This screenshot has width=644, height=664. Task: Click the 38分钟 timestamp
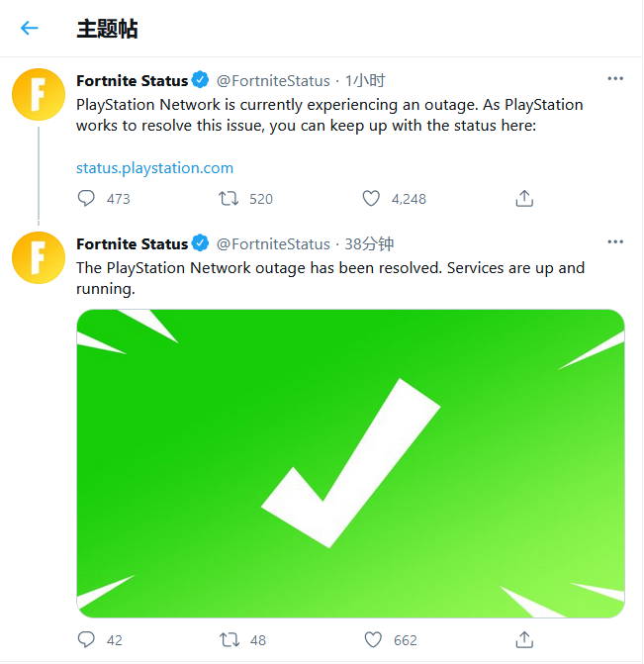(x=370, y=243)
